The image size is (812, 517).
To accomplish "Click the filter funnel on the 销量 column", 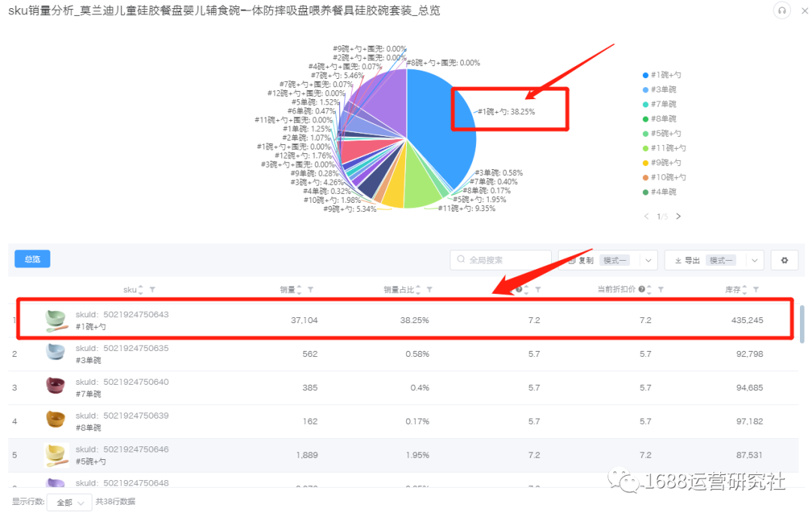I will [x=310, y=289].
